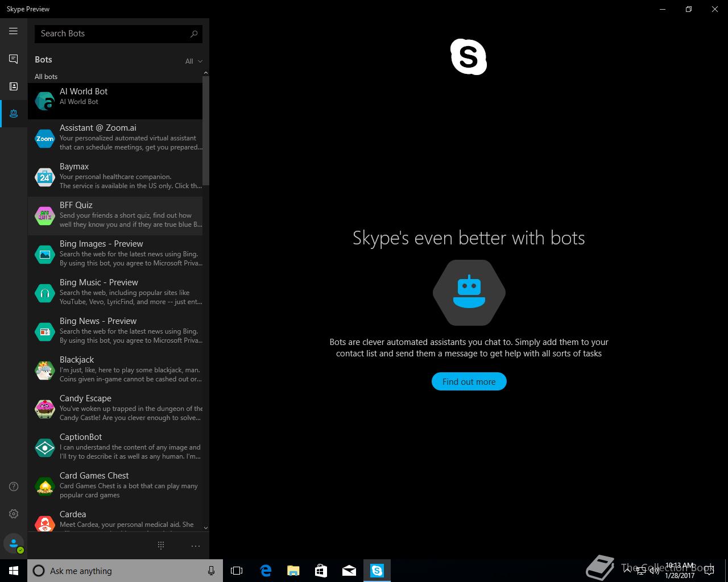Click the Blackjack bot avatar
Screen dimensions: 728x582
point(44,371)
